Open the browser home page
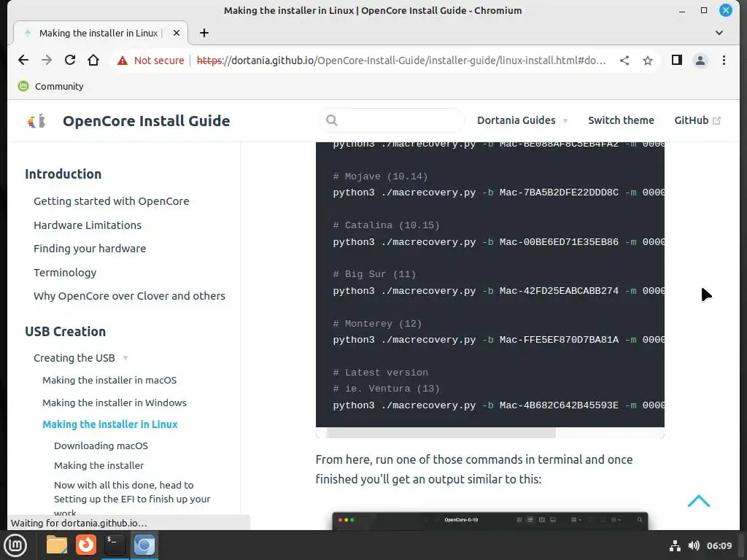The image size is (747, 560). tap(93, 60)
